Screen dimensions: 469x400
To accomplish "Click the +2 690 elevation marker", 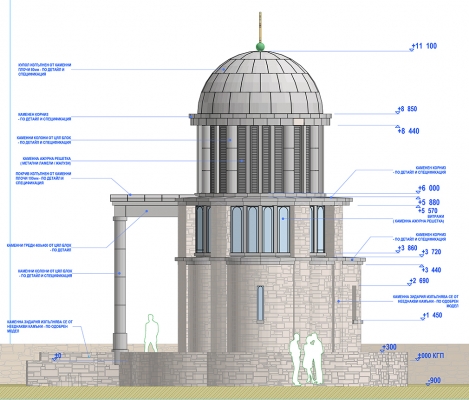I will click(x=419, y=281).
